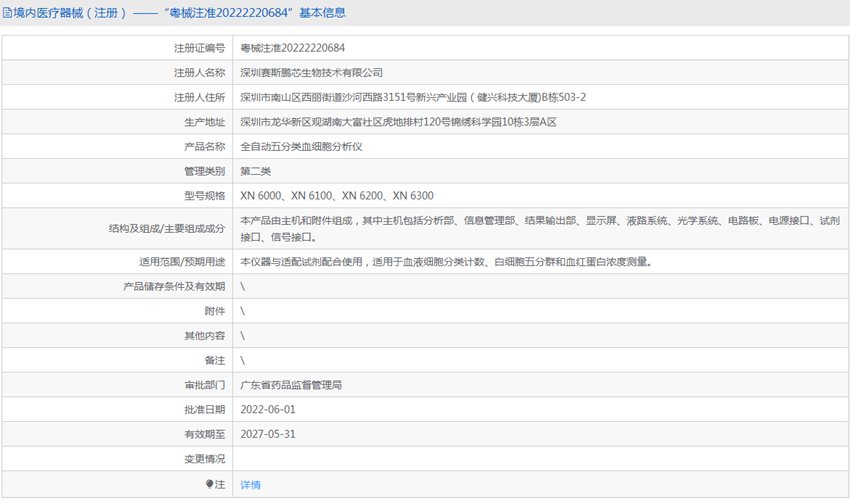Image resolution: width=850 pixels, height=500 pixels.
Task: Click the 结构及组成/主要组成成分 label
Action: pyautogui.click(x=167, y=229)
